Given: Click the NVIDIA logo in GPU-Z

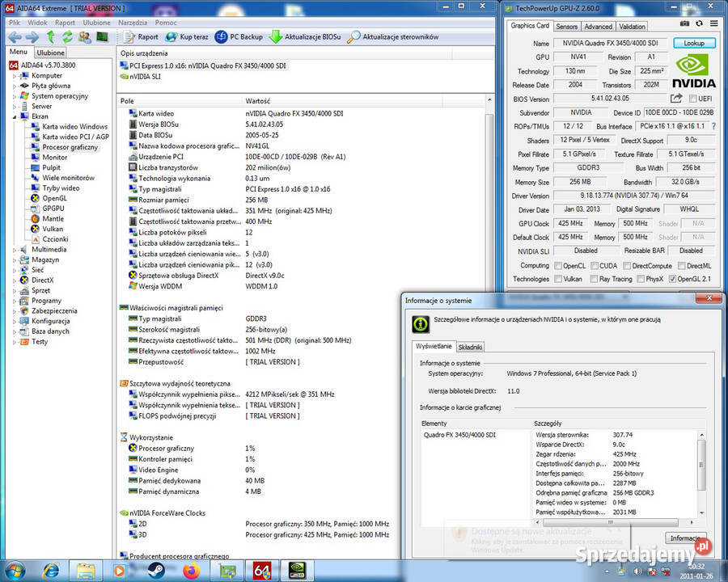Looking at the screenshot, I should pyautogui.click(x=694, y=70).
